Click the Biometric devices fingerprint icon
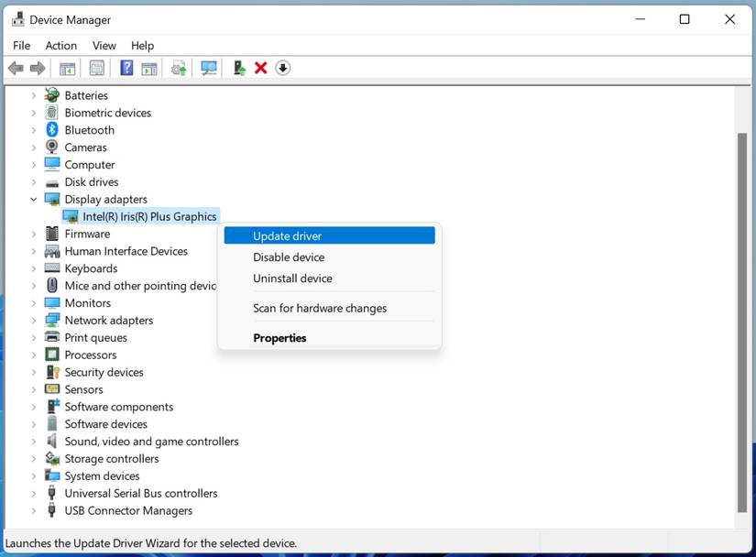 pyautogui.click(x=52, y=113)
